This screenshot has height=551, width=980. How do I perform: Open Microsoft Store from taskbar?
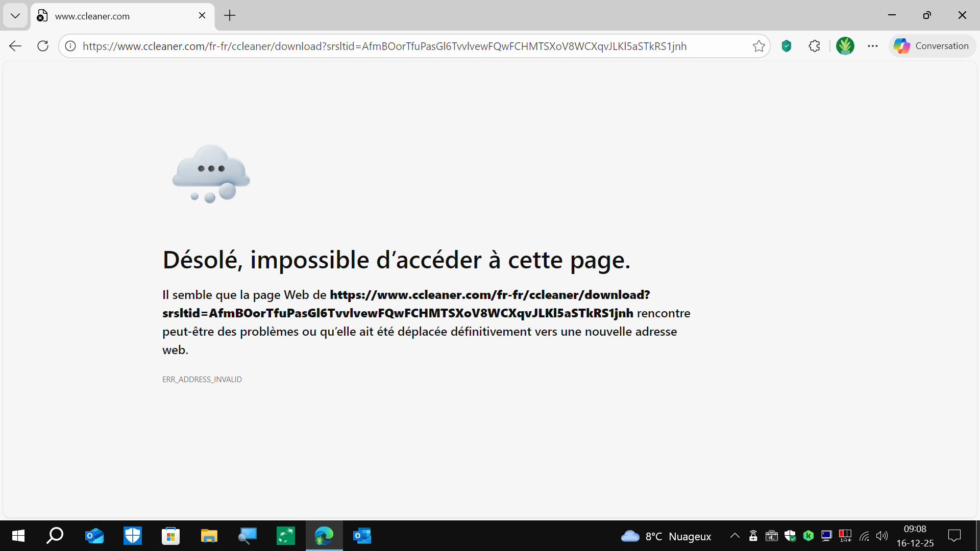tap(170, 536)
